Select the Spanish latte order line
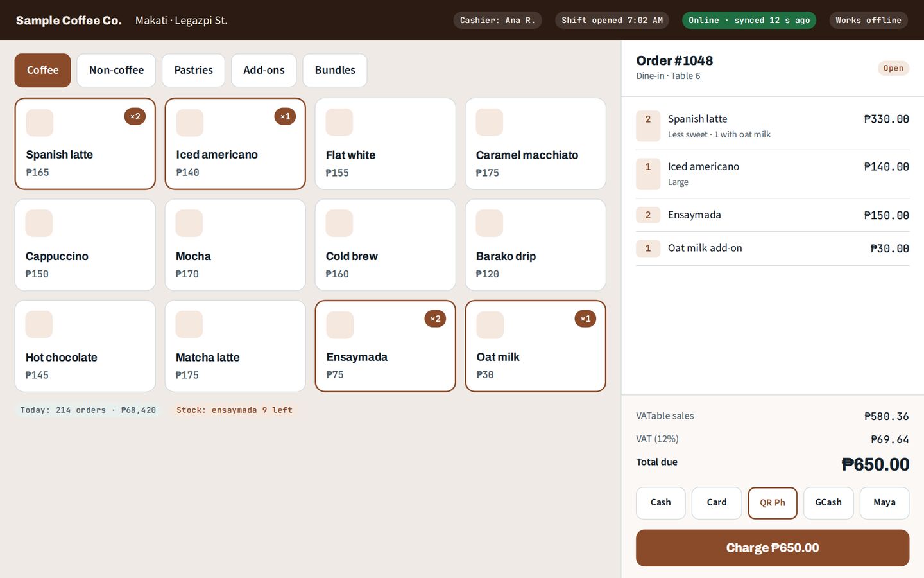The image size is (924, 578). (773, 126)
